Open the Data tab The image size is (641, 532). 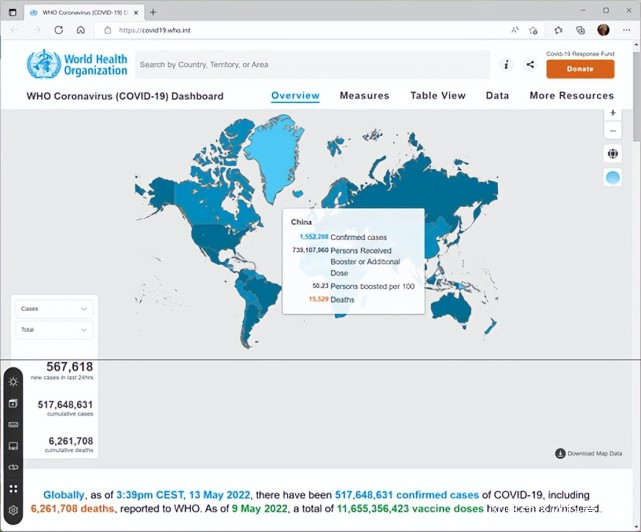497,95
